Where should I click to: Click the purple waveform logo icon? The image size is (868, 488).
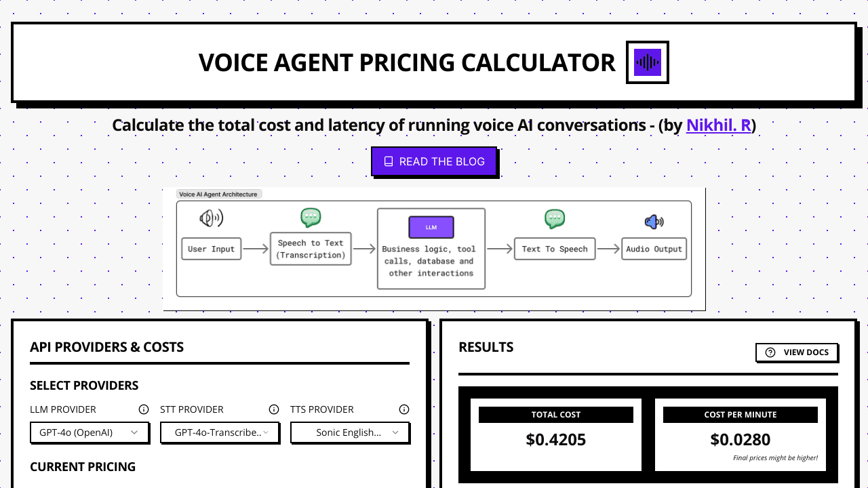pos(648,62)
